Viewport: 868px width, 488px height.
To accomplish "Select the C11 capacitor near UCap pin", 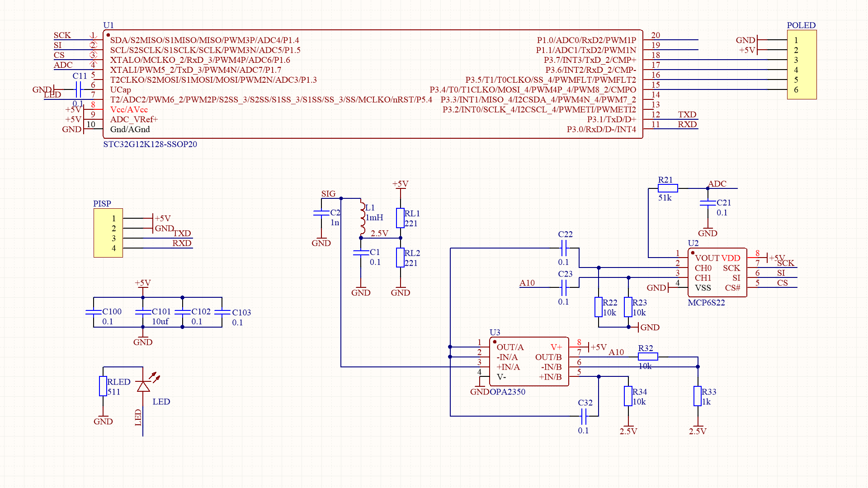I will 78,89.
